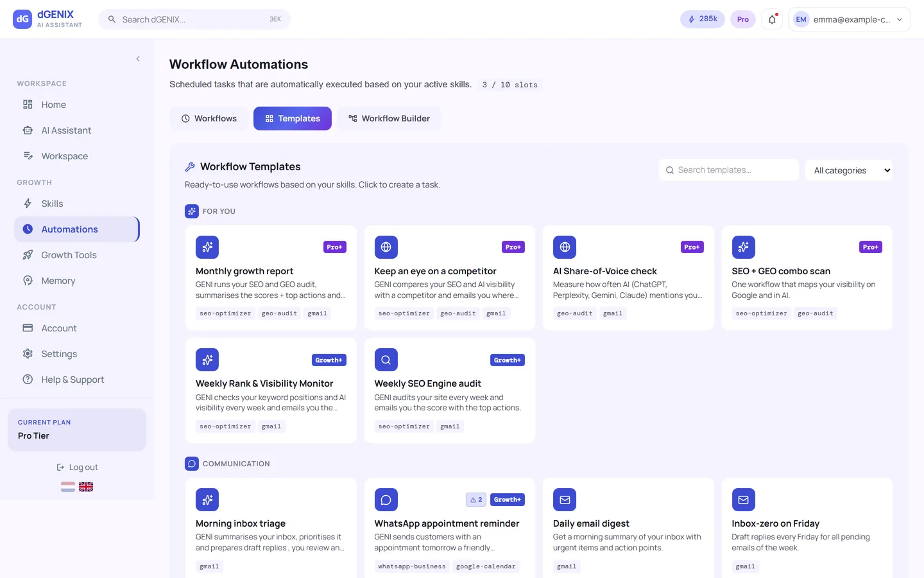Open the Monthly growth report template
The image size is (924, 578).
(x=271, y=278)
